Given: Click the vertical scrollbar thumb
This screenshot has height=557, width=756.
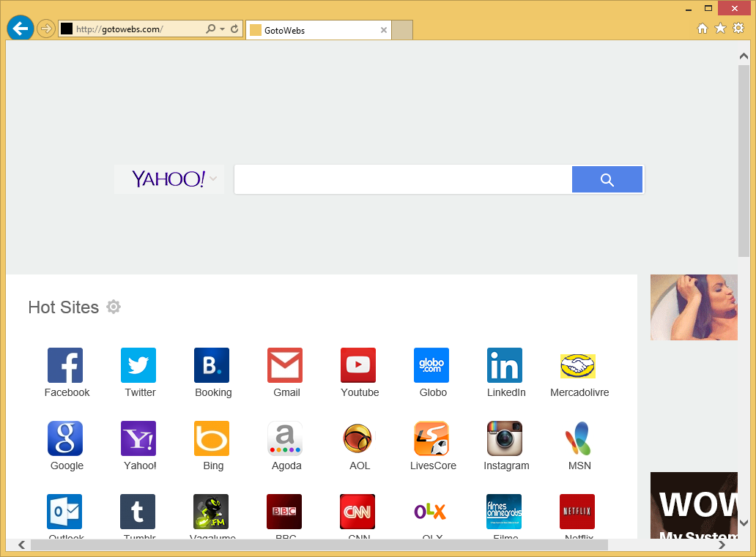Looking at the screenshot, I should coord(744,161).
